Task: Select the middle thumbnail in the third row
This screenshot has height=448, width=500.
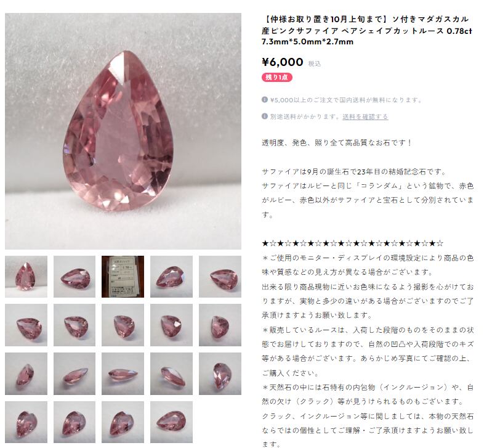Action: pyautogui.click(x=123, y=373)
